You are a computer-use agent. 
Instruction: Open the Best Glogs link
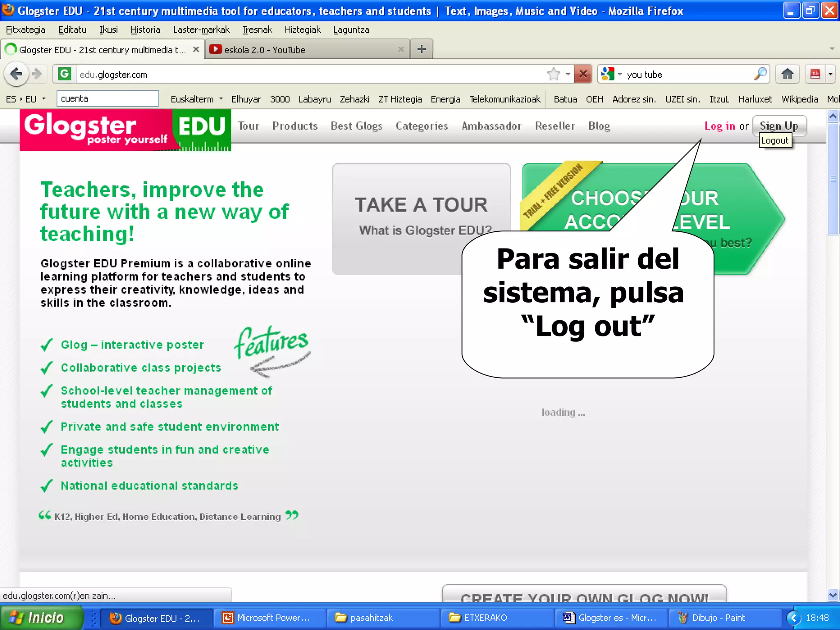click(356, 126)
